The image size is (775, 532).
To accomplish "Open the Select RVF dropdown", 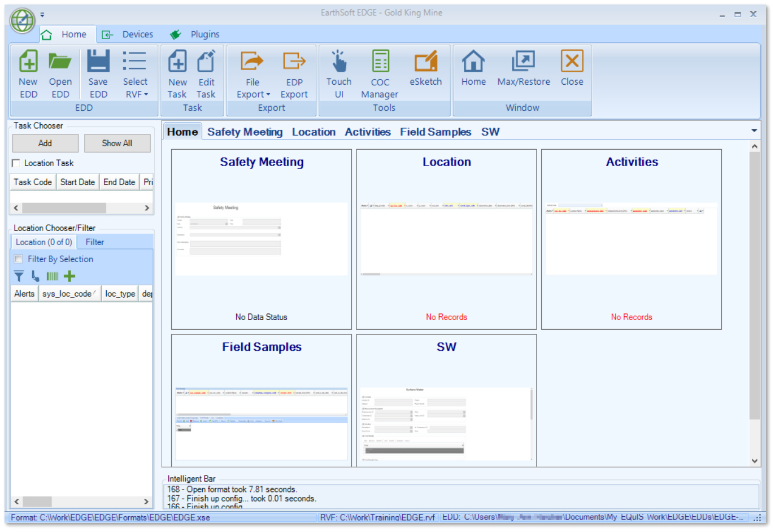I will [135, 75].
